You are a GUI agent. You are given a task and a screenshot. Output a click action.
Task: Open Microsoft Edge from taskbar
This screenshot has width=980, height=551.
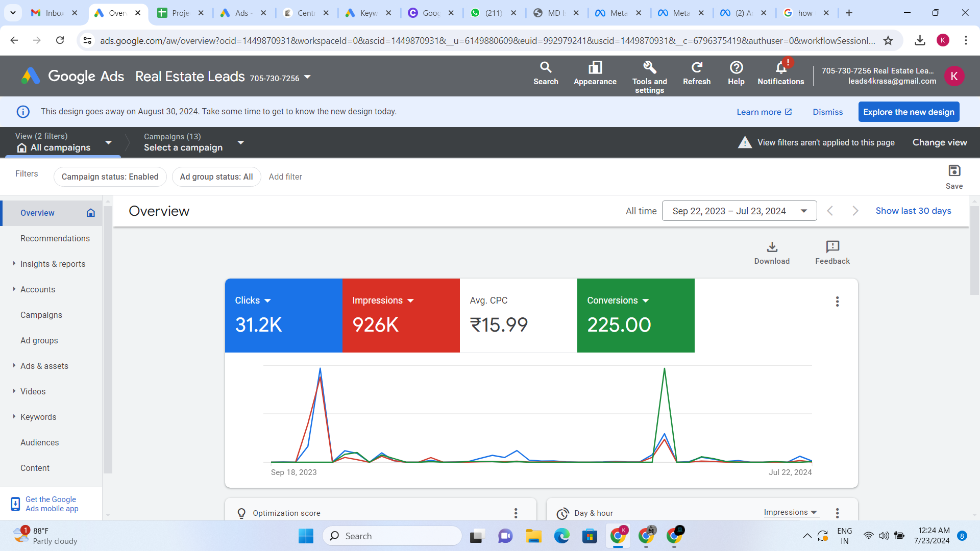pos(562,536)
